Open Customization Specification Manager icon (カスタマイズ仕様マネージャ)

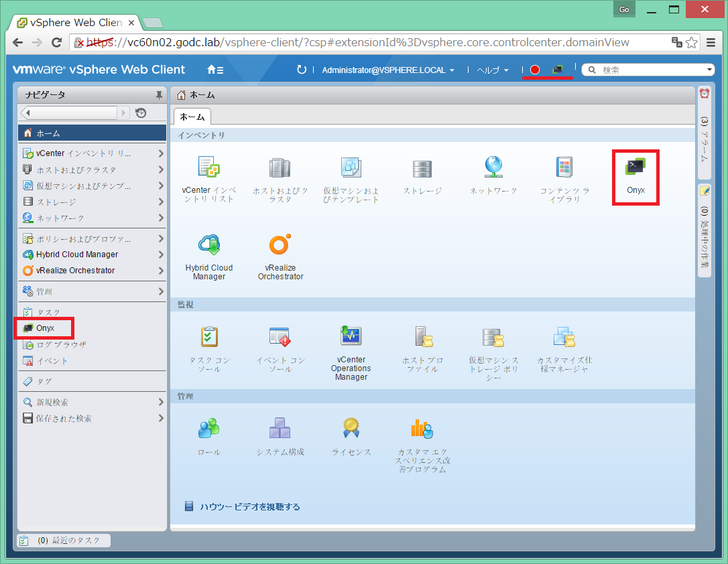[x=564, y=337]
